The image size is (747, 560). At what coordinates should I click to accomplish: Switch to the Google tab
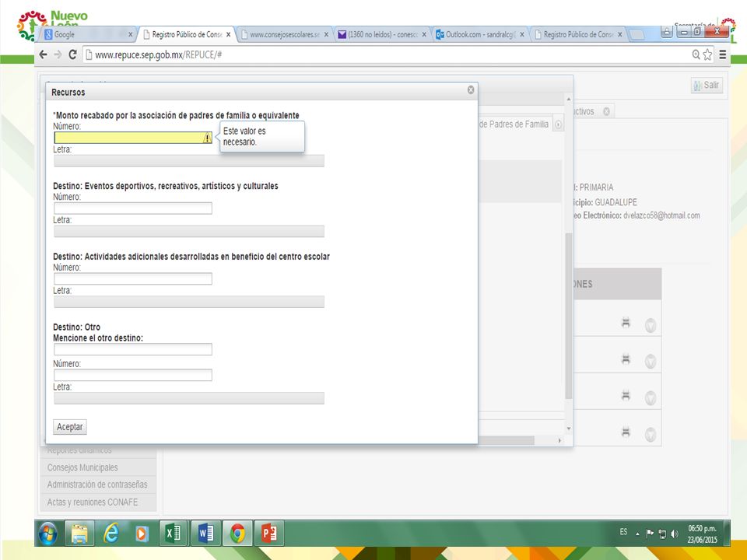[86, 34]
